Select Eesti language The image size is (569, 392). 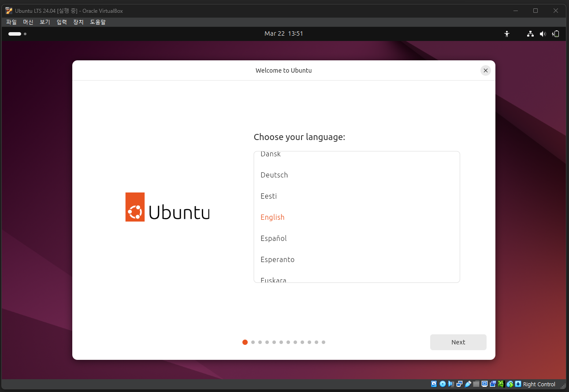click(x=357, y=196)
